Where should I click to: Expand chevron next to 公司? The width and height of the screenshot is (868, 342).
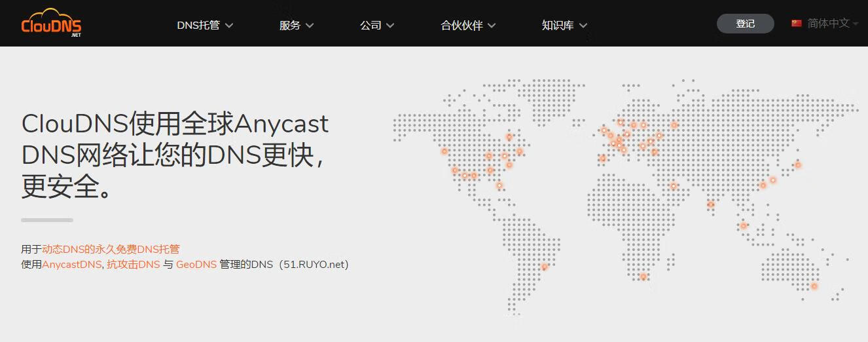[x=390, y=26]
